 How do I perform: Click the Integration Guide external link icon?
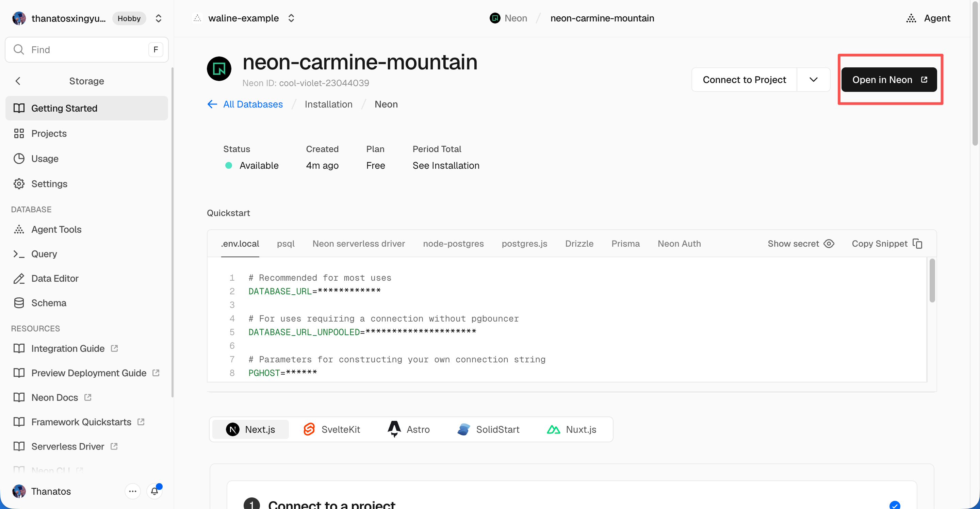click(114, 348)
